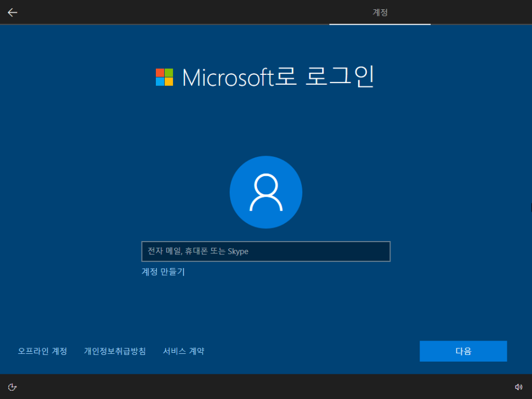The height and width of the screenshot is (399, 532).
Task: Click the user avatar circle
Action: point(266,192)
